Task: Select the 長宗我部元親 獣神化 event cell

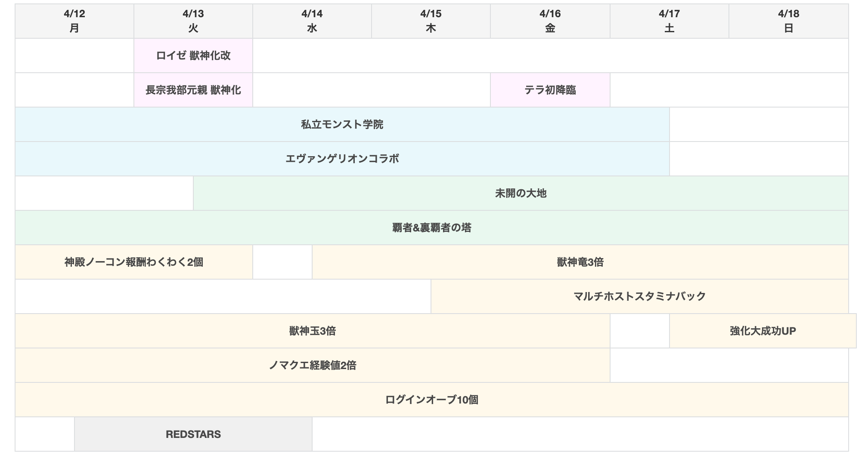Action: coord(193,90)
